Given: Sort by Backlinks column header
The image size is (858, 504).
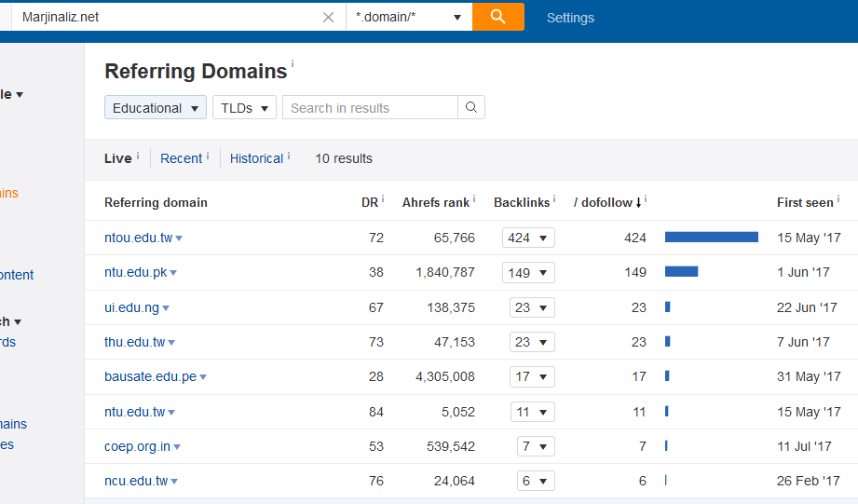Looking at the screenshot, I should point(522,202).
